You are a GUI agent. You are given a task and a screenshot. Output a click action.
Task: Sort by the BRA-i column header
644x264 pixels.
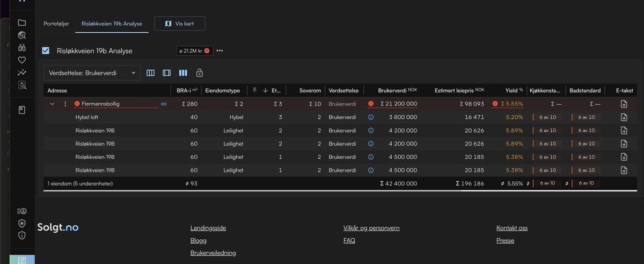coord(187,90)
